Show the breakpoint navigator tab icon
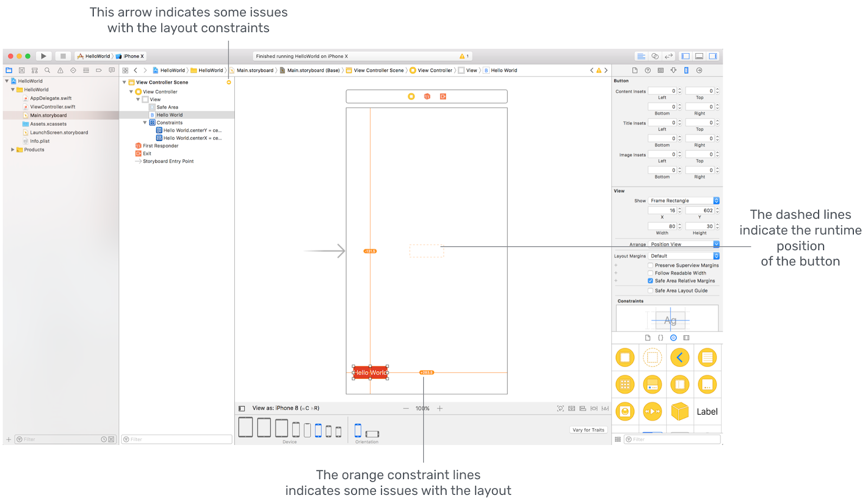Viewport: 868px width, 503px height. (99, 70)
